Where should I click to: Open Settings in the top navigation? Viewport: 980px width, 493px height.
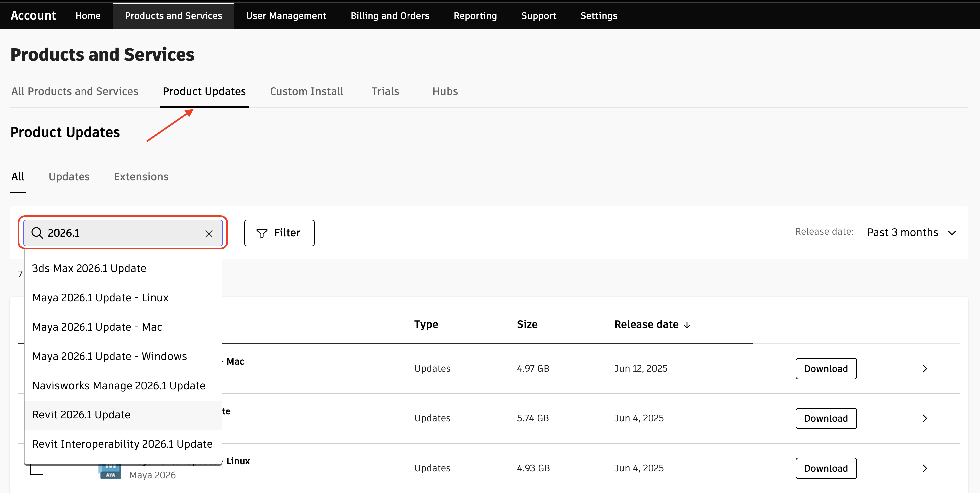click(x=598, y=16)
